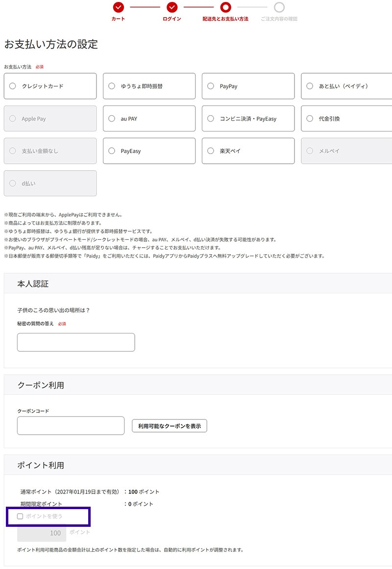
Task: Click the d払い payment option
Action: click(50, 183)
